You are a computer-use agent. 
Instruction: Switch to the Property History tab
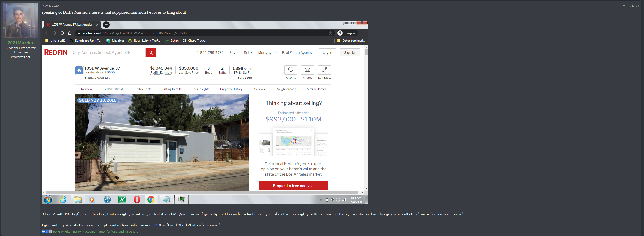pyautogui.click(x=231, y=89)
